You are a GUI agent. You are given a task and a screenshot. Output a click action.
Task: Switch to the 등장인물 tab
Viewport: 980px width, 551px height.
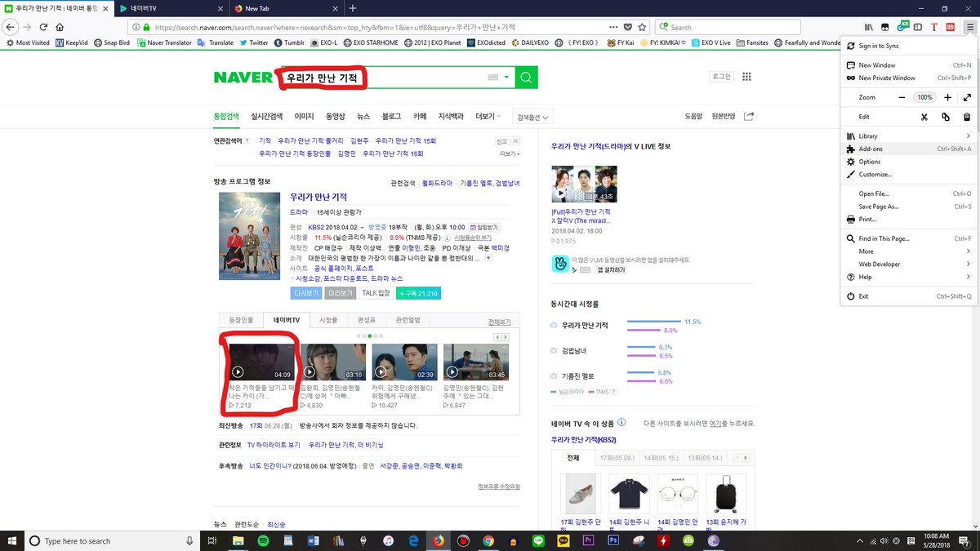[242, 321]
